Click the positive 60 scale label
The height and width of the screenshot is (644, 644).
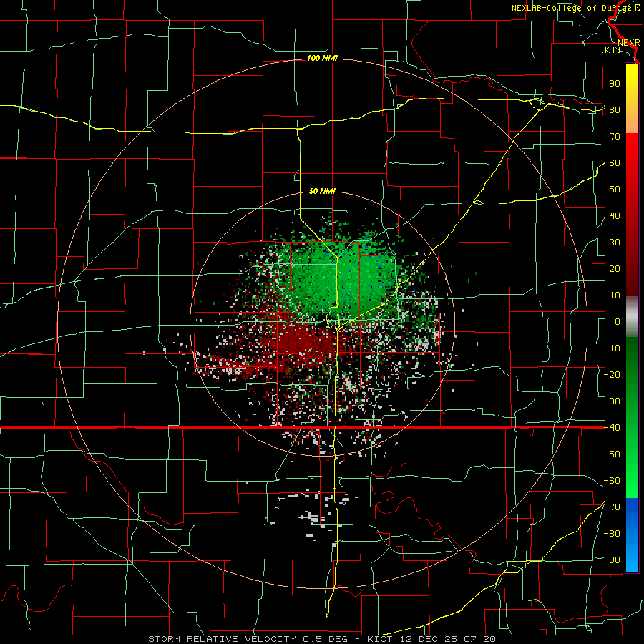click(615, 162)
